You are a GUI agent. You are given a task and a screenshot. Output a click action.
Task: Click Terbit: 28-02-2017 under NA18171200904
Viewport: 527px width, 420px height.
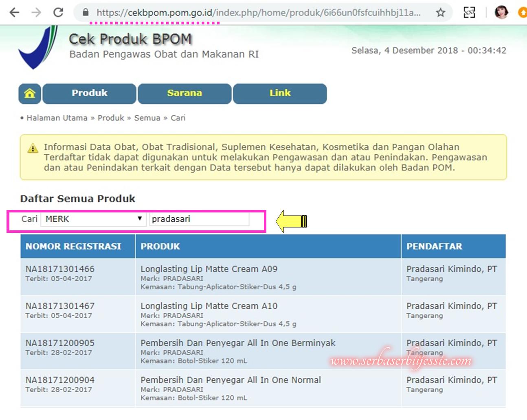(59, 390)
